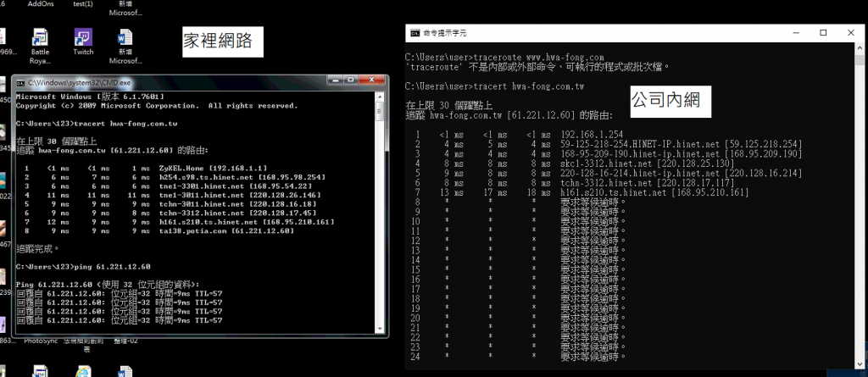Minimize the 命令提示字元 window
Image resolution: width=868 pixels, height=377 pixels.
pos(794,33)
